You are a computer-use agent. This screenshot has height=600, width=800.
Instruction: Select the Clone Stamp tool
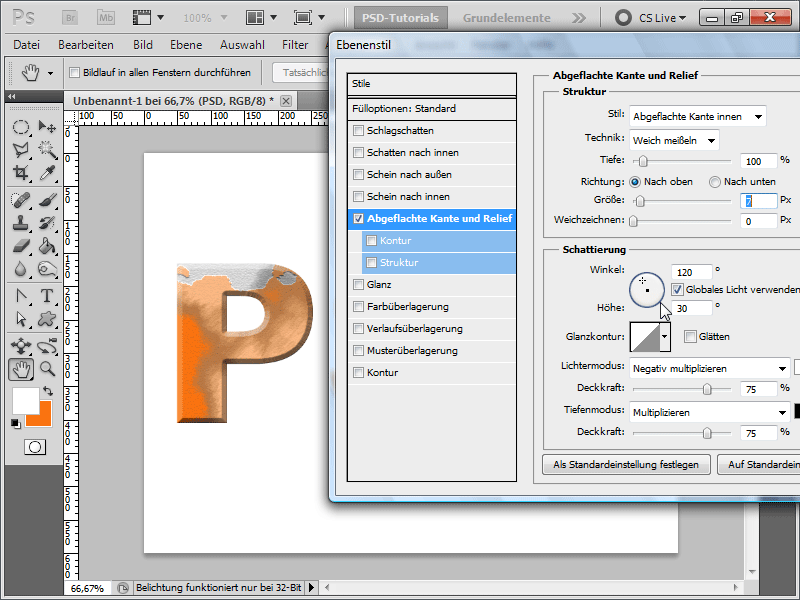[20, 223]
